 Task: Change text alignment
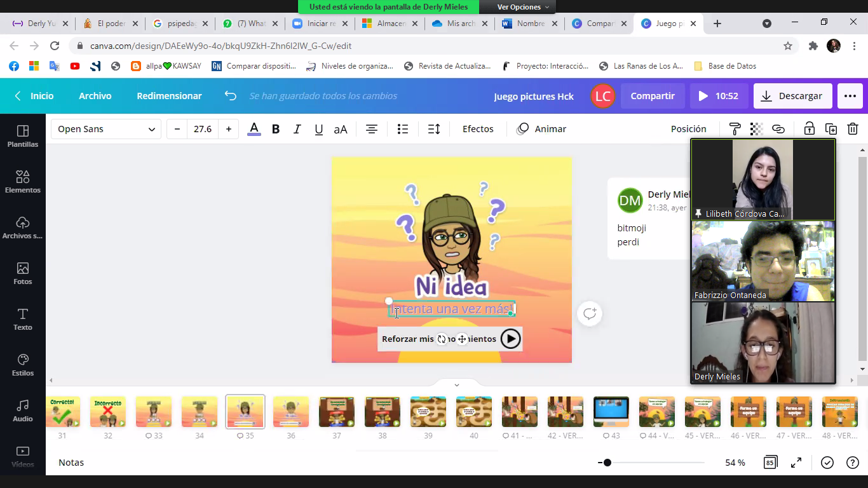pos(372,129)
